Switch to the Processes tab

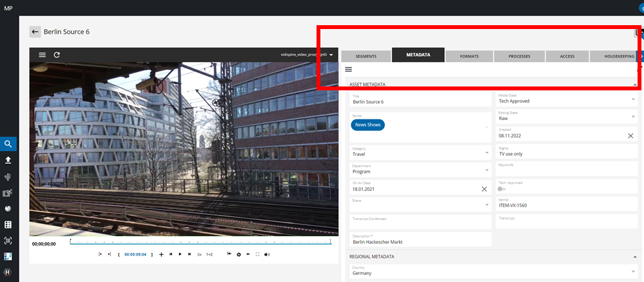(x=519, y=56)
